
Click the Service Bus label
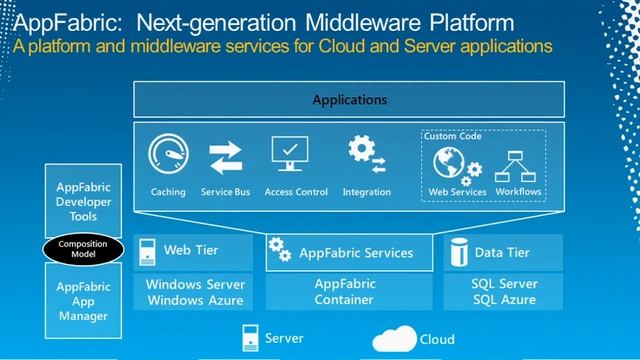click(x=225, y=192)
